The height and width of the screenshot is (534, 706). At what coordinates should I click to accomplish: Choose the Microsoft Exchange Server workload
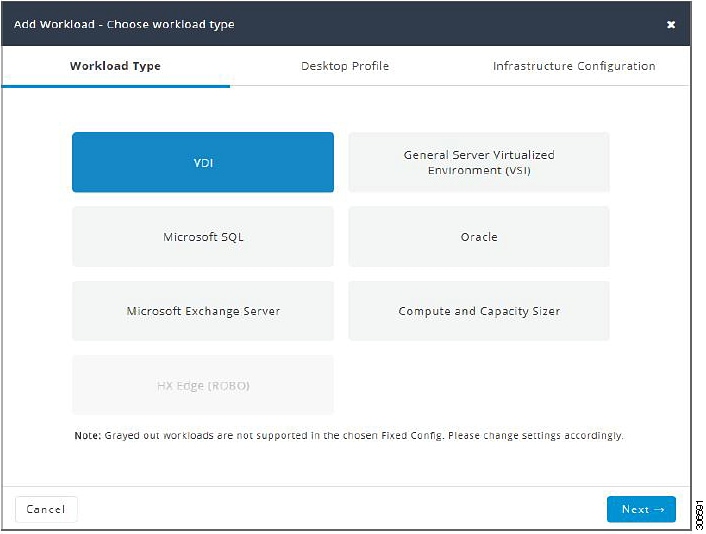coord(203,311)
